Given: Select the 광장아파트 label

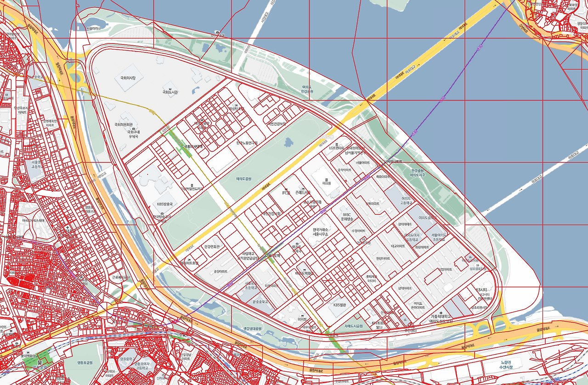Looking at the screenshot, I should pos(220,271).
